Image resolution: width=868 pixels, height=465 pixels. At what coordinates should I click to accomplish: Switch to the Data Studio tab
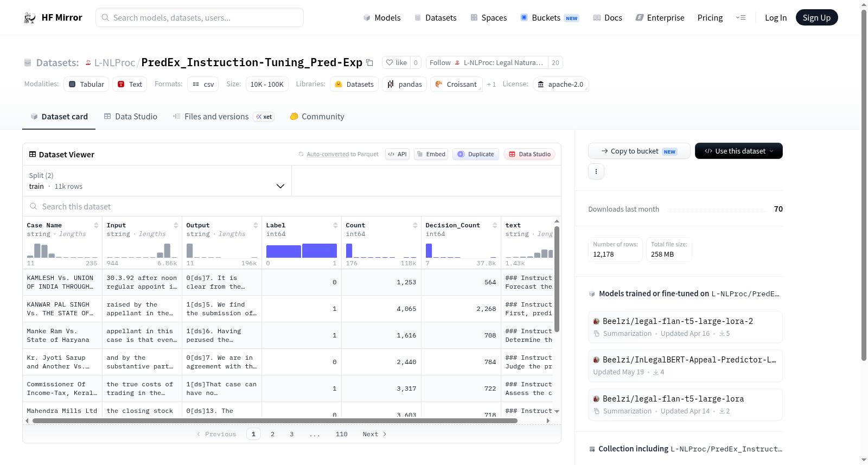click(131, 116)
